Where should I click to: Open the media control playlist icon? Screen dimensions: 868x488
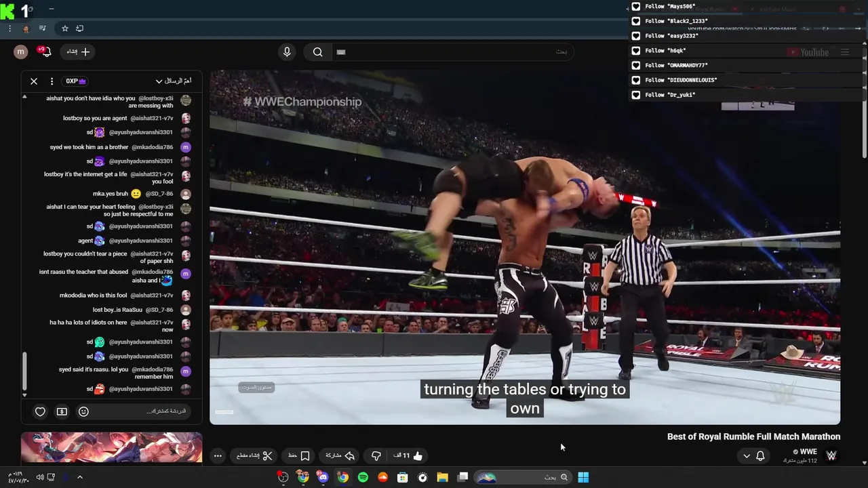pyautogui.click(x=43, y=28)
